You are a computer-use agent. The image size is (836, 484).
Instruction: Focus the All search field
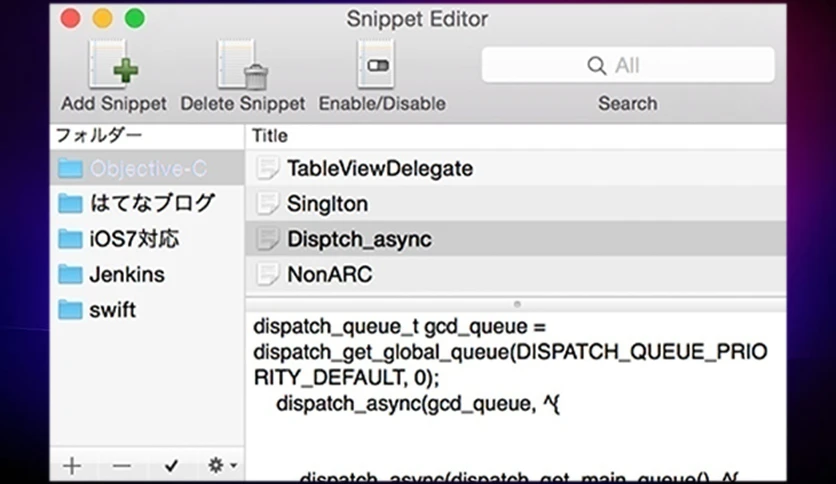pyautogui.click(x=628, y=64)
